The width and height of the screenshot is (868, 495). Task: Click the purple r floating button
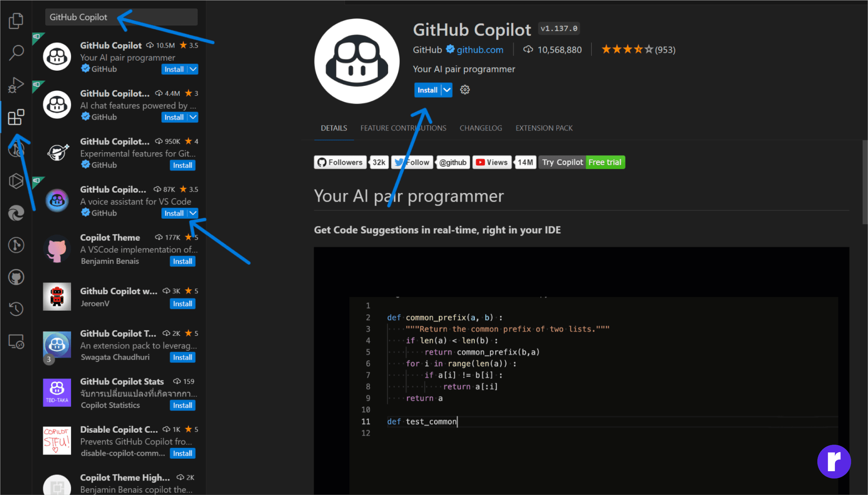tap(834, 462)
